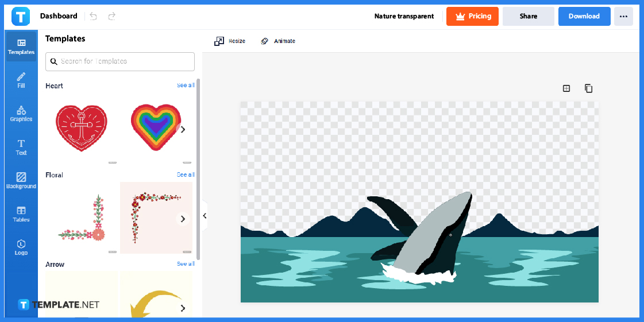Select the rainbow heart template thumbnail
Viewport: 644px width, 322px height.
click(152, 127)
